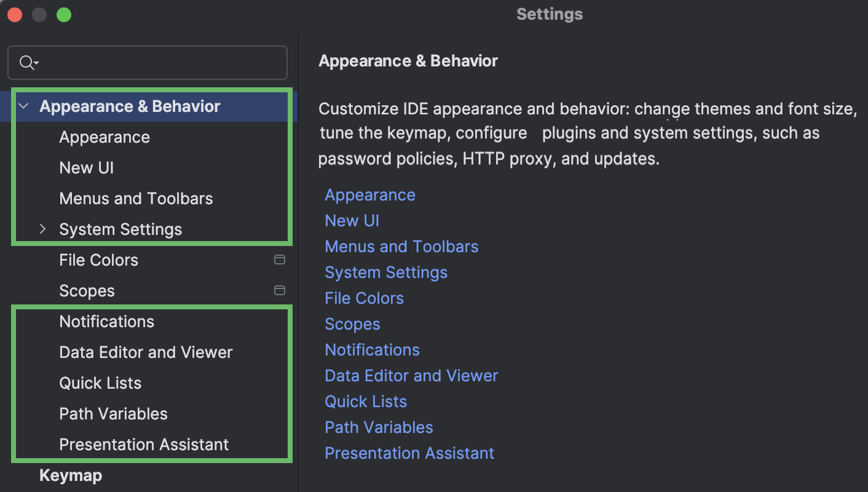This screenshot has width=868, height=492.
Task: Select Presentation Assistant in the sidebar
Action: [x=143, y=444]
